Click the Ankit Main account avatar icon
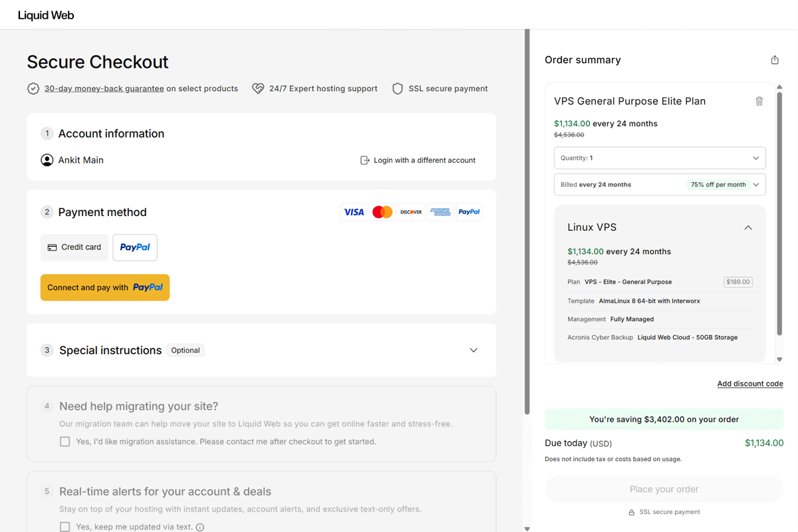The height and width of the screenshot is (532, 798). click(x=46, y=160)
